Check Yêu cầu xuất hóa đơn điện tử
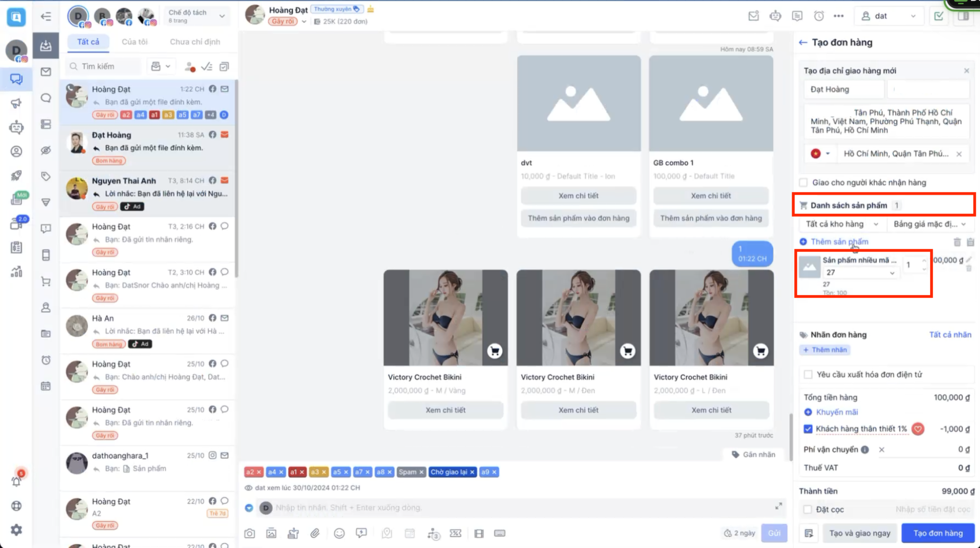 808,374
